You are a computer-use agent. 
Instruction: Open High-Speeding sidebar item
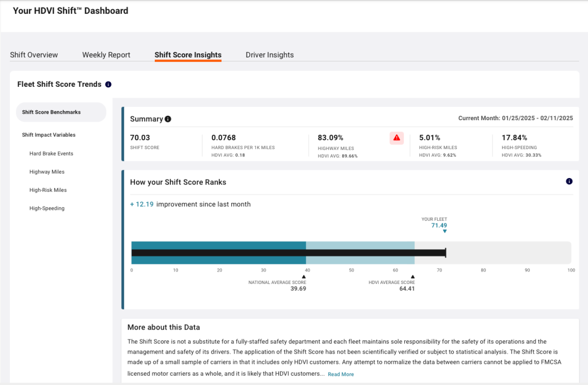pos(47,208)
